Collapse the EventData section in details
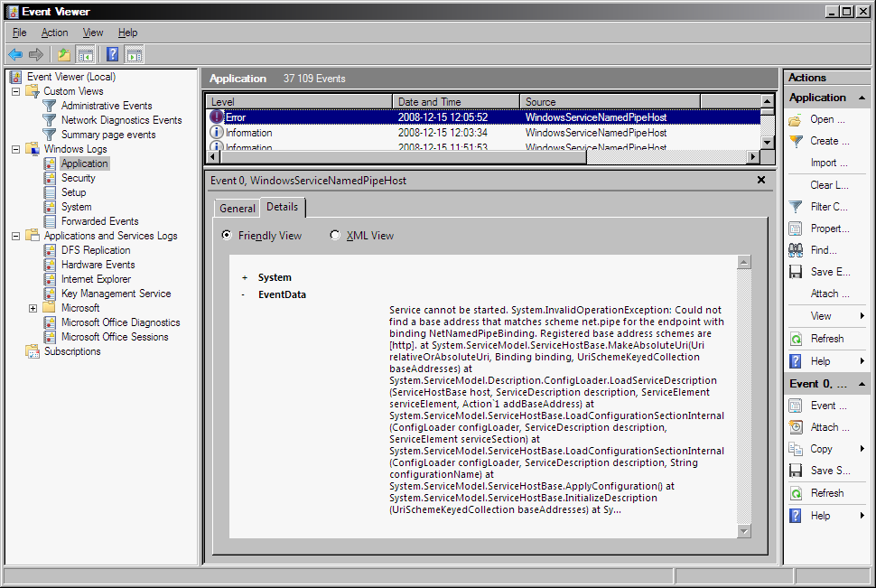The height and width of the screenshot is (588, 876). [243, 295]
